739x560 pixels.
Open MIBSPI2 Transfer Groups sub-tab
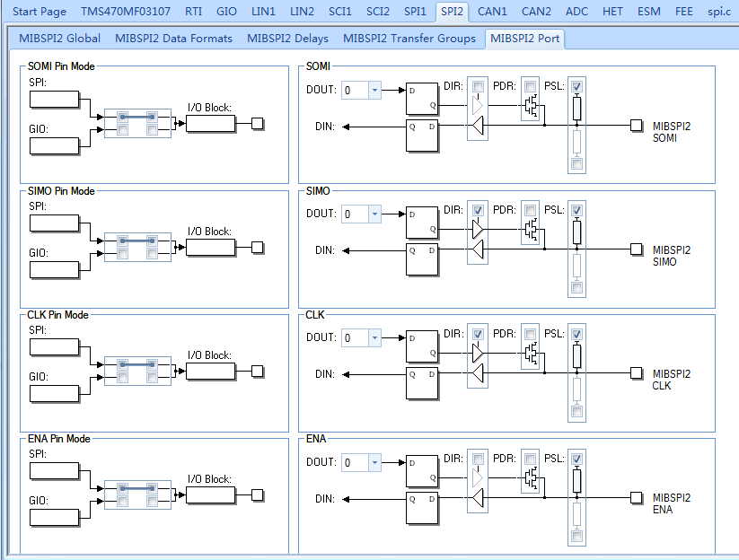coord(409,39)
